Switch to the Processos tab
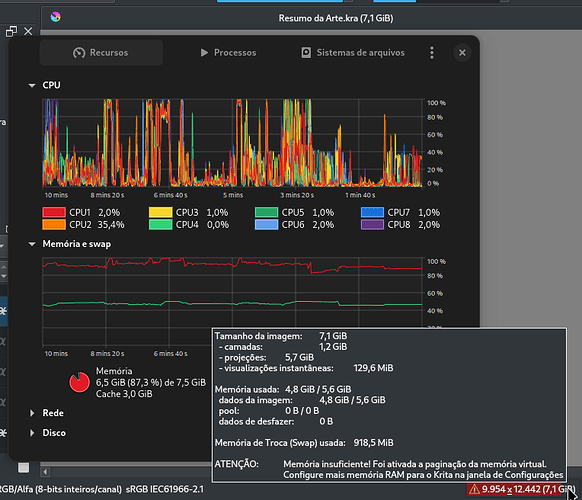The image size is (582, 500). coord(228,53)
